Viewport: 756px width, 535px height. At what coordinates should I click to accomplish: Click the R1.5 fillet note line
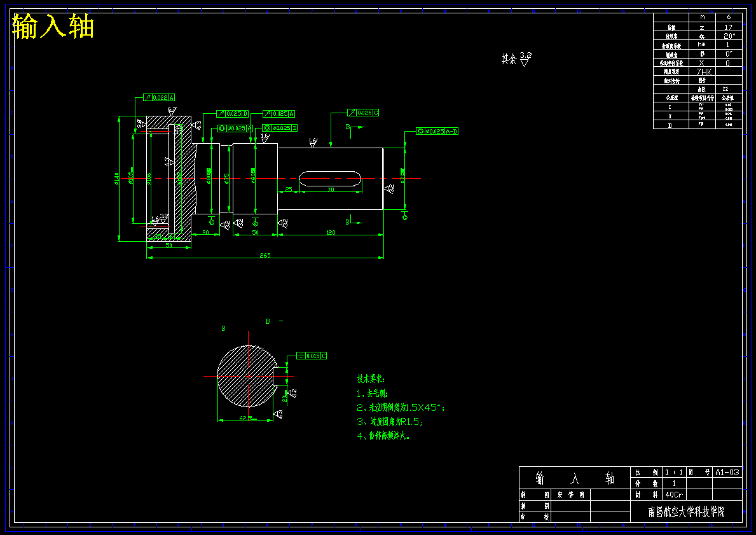(390, 422)
